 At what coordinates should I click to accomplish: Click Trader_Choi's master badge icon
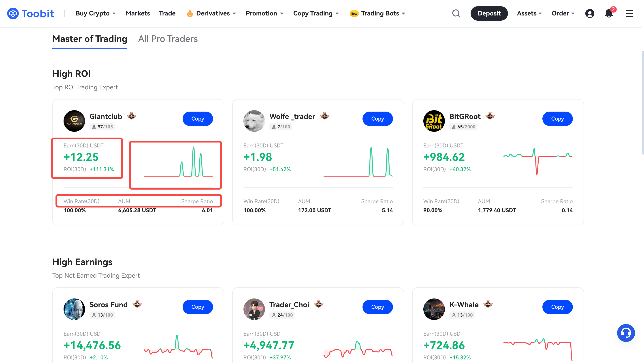(318, 304)
